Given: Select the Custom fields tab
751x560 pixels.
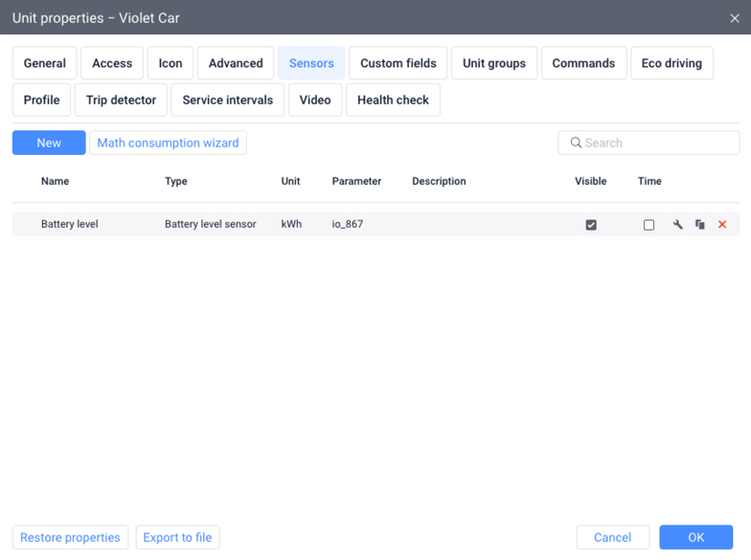Looking at the screenshot, I should (x=398, y=63).
